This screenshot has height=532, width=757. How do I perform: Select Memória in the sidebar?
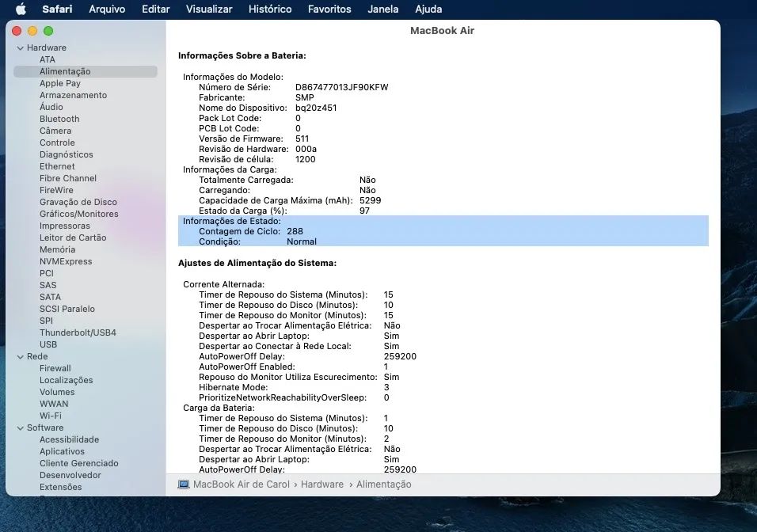pos(57,249)
